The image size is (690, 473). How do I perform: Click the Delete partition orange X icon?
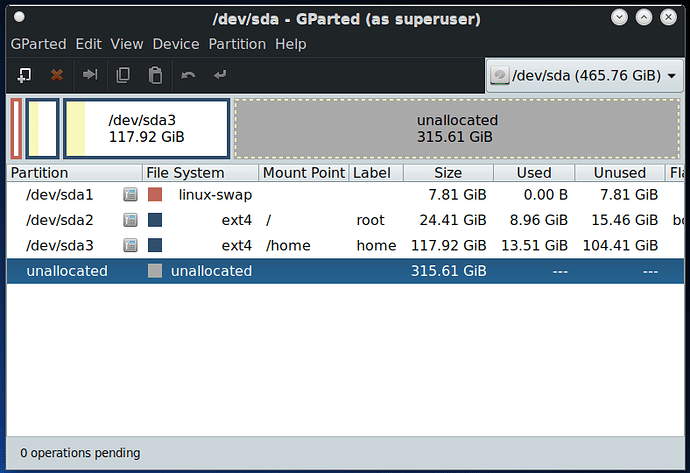coord(57,75)
